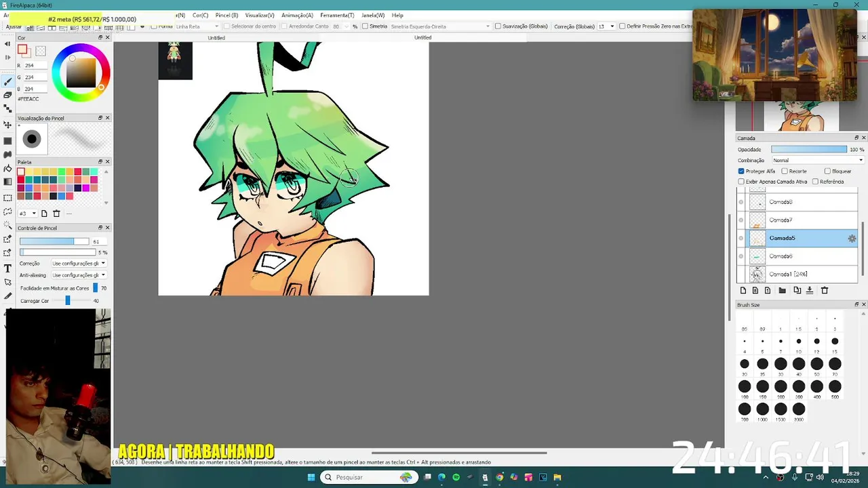Viewport: 868px width, 488px height.
Task: Open the Janela(W) menu
Action: (373, 15)
